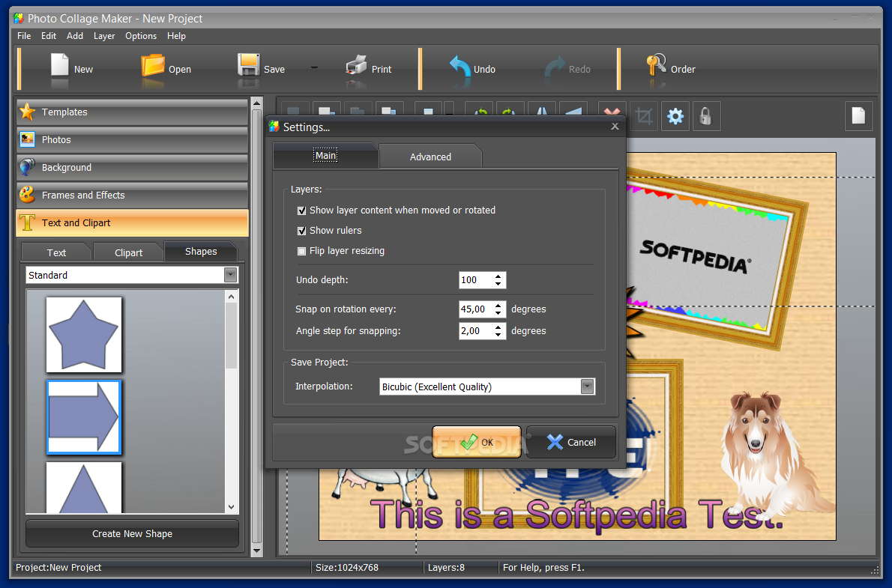
Task: Open settings via the gear icon in canvas toolbar
Action: (675, 117)
